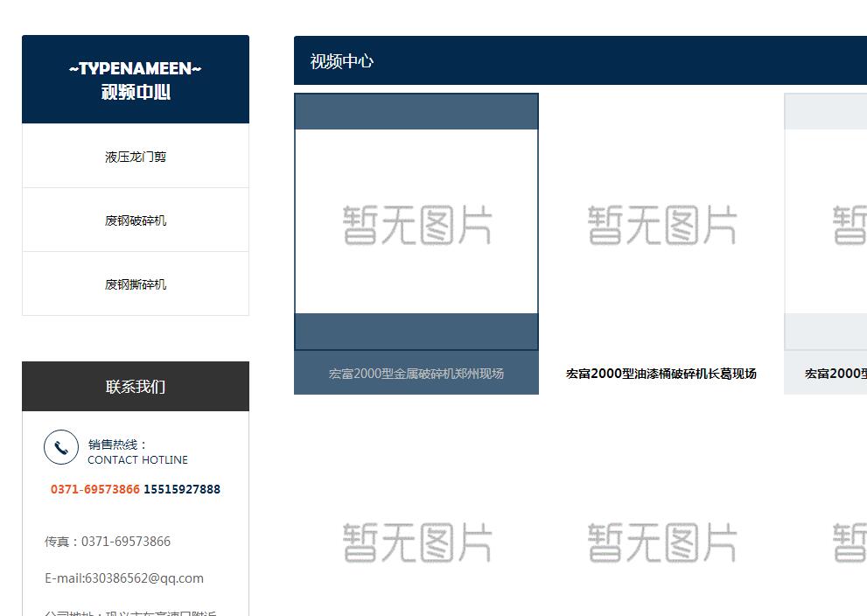Screen dimensions: 867x616
Task: Click the CONTACT HOTLINE label
Action: click(x=137, y=460)
